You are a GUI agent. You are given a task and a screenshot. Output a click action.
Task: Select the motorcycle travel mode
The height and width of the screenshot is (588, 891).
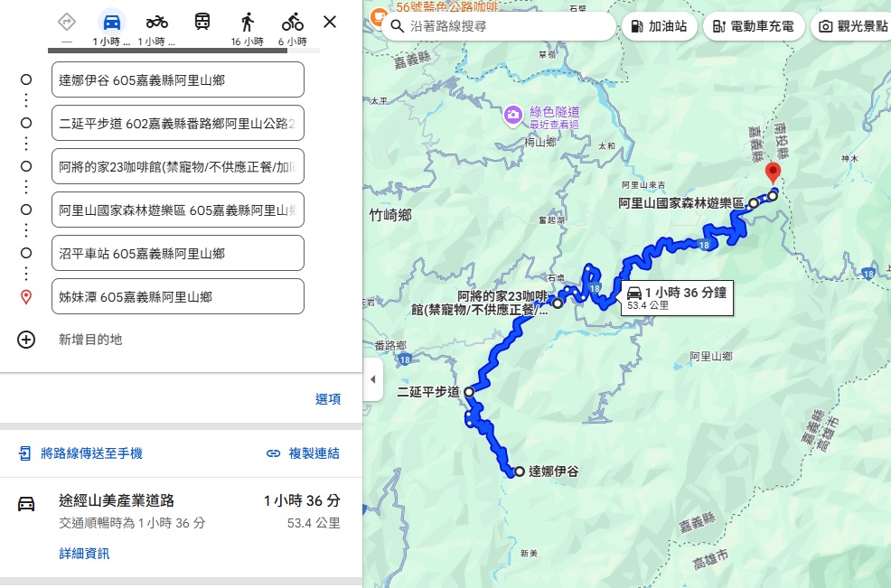[x=157, y=23]
